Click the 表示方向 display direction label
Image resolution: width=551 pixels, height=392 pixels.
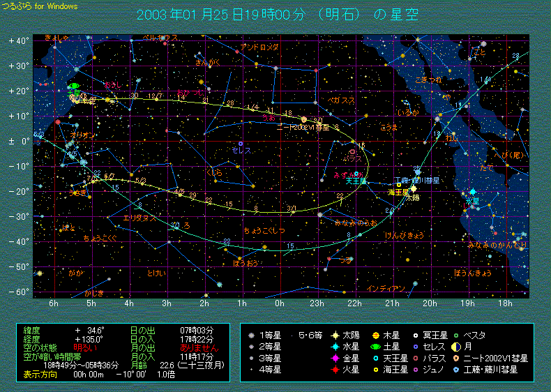coord(39,373)
